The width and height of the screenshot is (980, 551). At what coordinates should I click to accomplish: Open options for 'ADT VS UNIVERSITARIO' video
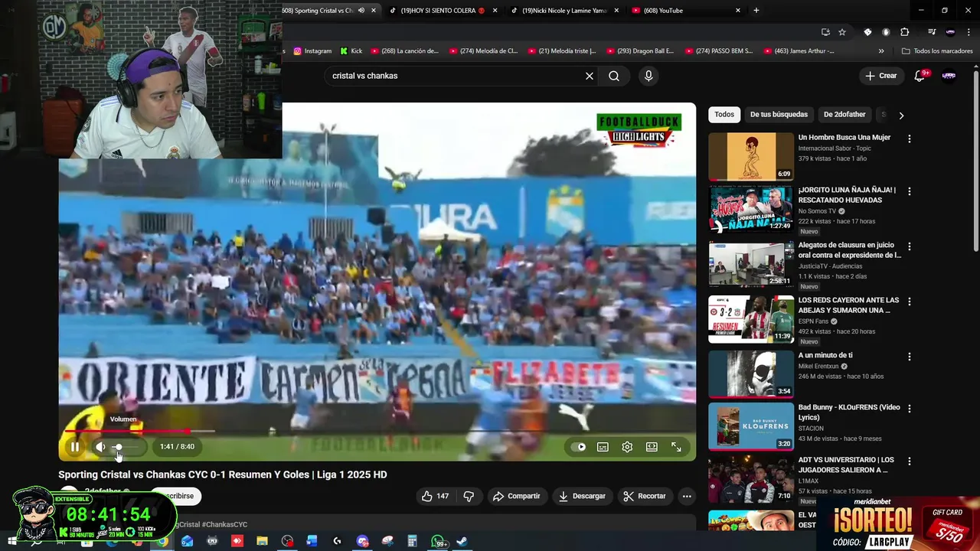click(909, 461)
